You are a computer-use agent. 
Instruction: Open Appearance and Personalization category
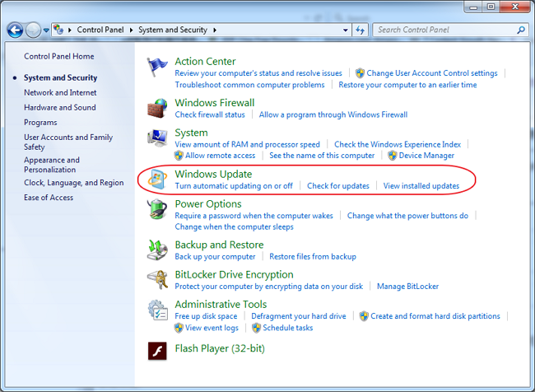pos(52,165)
